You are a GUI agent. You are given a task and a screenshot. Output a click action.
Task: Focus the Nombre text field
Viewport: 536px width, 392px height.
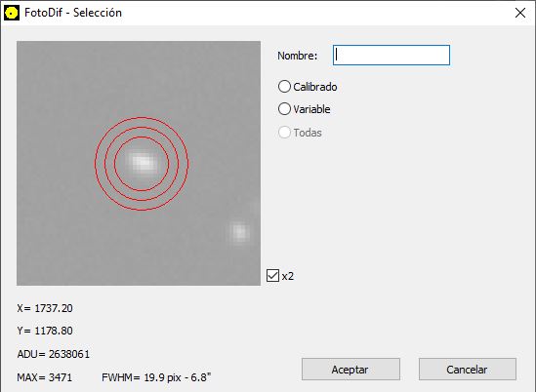point(392,55)
